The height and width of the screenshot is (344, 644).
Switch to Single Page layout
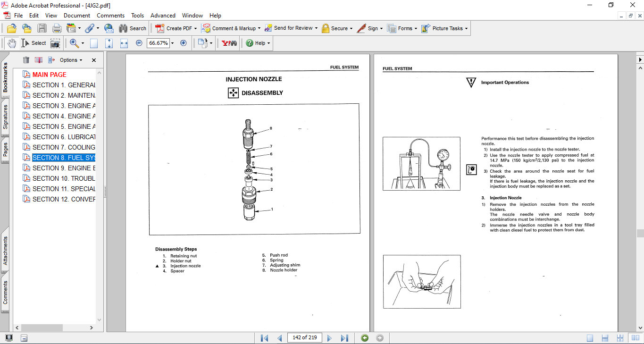[590, 338]
